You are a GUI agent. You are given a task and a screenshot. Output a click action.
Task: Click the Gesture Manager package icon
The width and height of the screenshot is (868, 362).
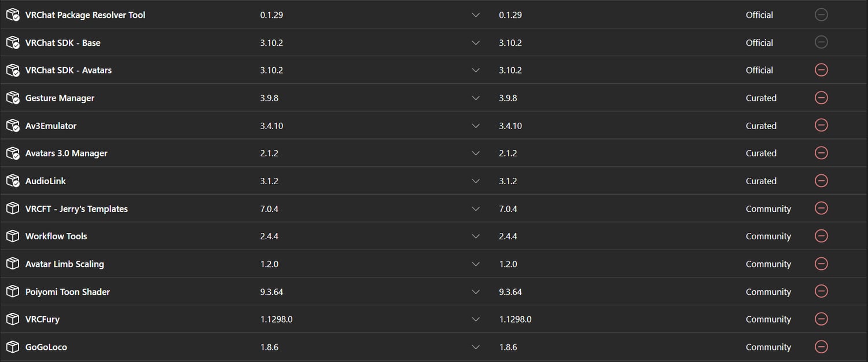click(x=13, y=98)
